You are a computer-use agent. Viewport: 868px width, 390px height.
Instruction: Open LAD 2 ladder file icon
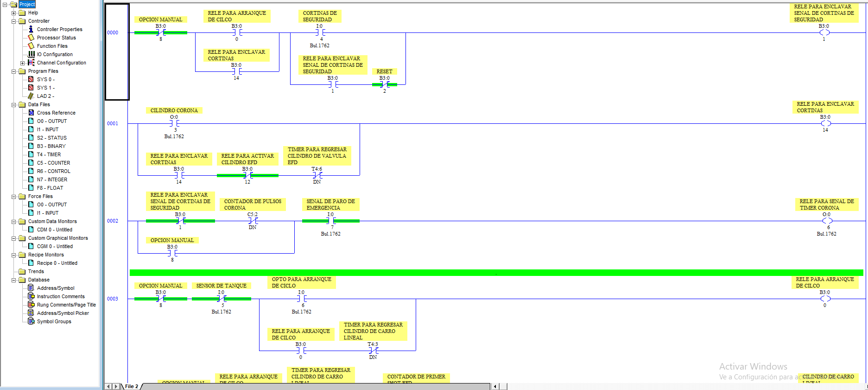pos(31,96)
